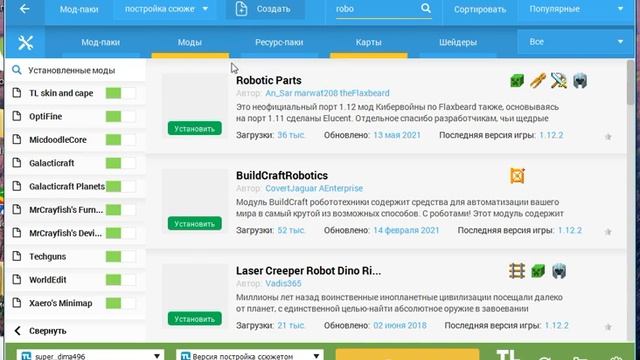Switch to the Карты tab
640x360 pixels.
coord(369,42)
